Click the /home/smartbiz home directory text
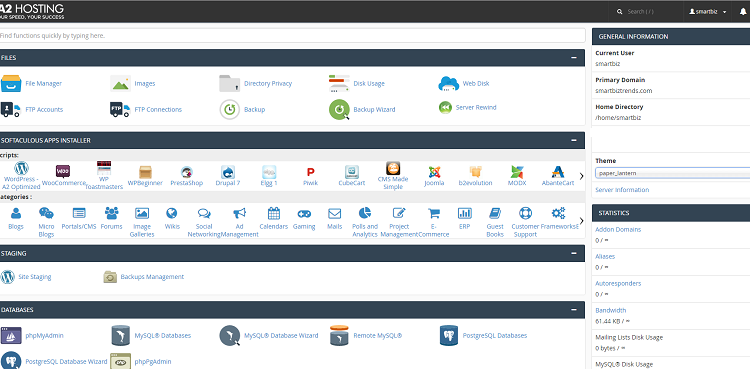 618,118
